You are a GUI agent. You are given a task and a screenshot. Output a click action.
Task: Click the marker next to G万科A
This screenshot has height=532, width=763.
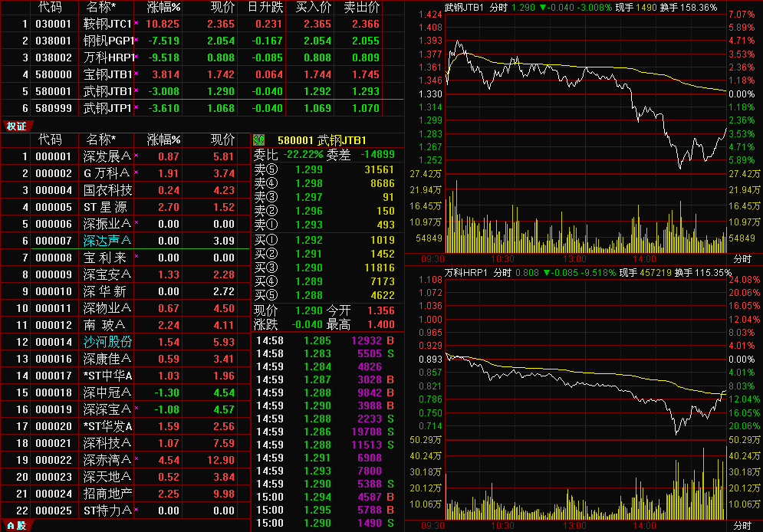pos(136,172)
